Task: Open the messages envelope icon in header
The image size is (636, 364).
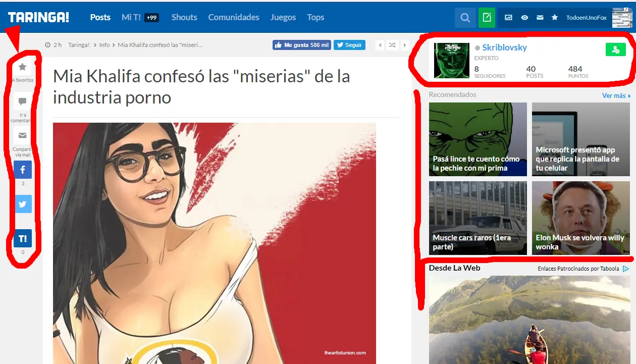Action: tap(540, 18)
